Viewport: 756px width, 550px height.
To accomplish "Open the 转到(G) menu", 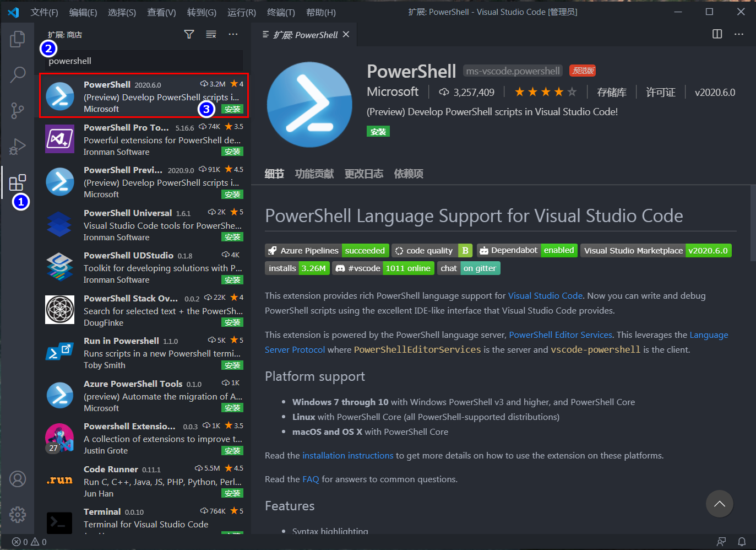I will (202, 12).
